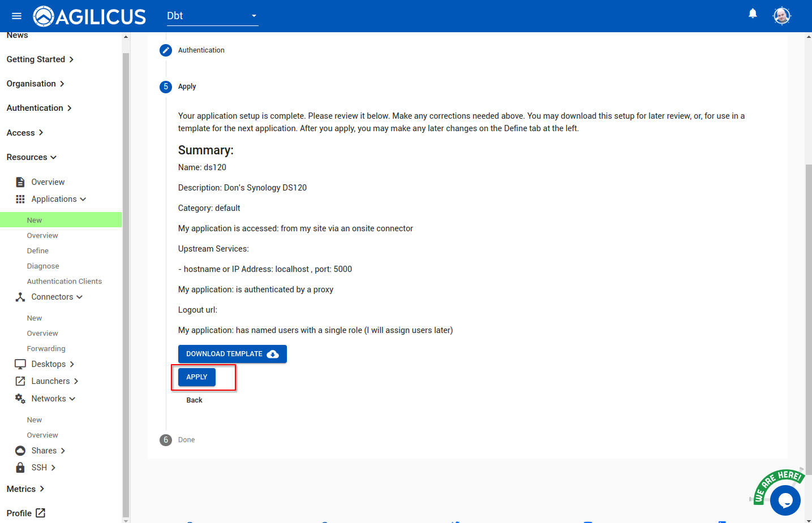Screen dimensions: 812x523
Task: Select Define under Applications
Action: coord(38,250)
